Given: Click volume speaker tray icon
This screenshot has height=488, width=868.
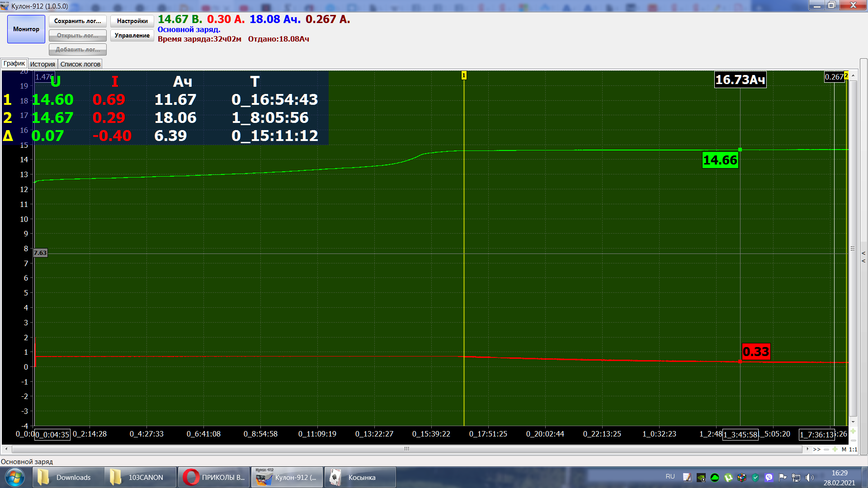Looking at the screenshot, I should coord(809,477).
